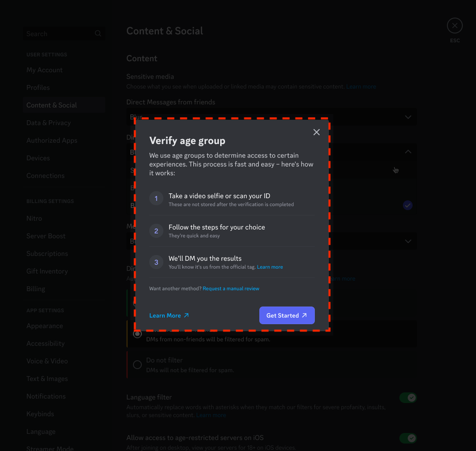Collapse the expanded dropdown via its chevron
The width and height of the screenshot is (476, 451).
pos(408,152)
